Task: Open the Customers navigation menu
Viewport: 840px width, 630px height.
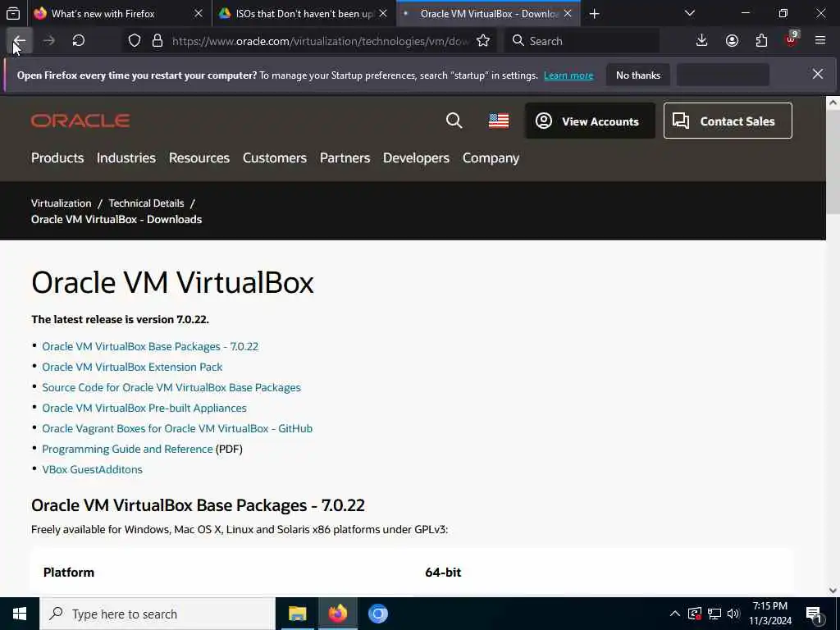Action: (275, 158)
